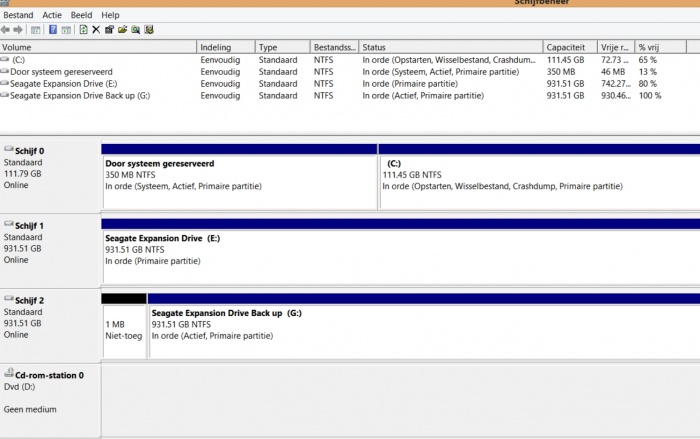Sort by the Vrije r... column header
700x439 pixels.
coord(616,47)
